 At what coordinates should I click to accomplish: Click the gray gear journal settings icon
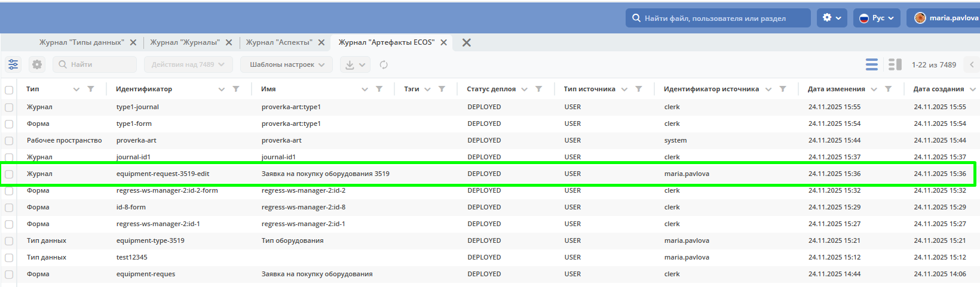[37, 64]
